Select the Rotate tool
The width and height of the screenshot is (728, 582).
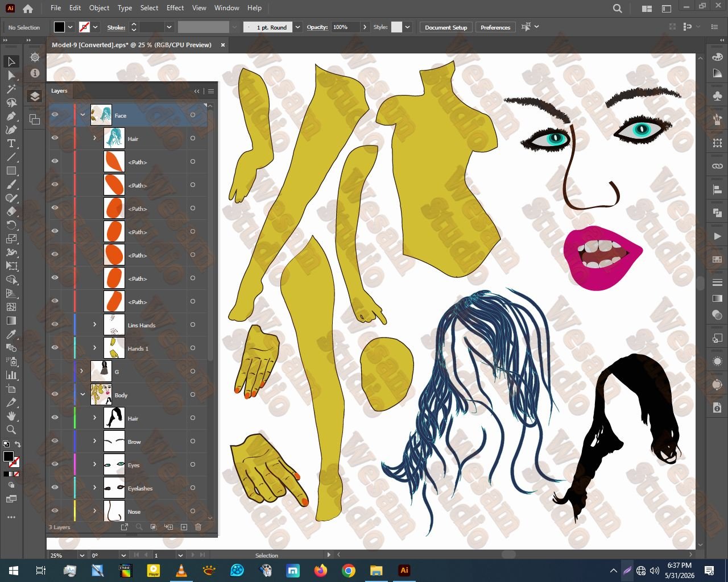coord(11,225)
